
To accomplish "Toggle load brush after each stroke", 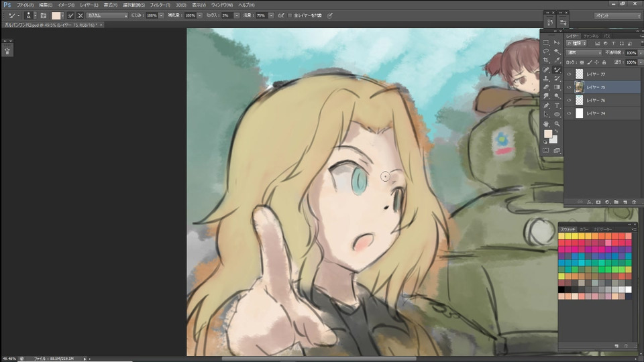I will point(70,15).
